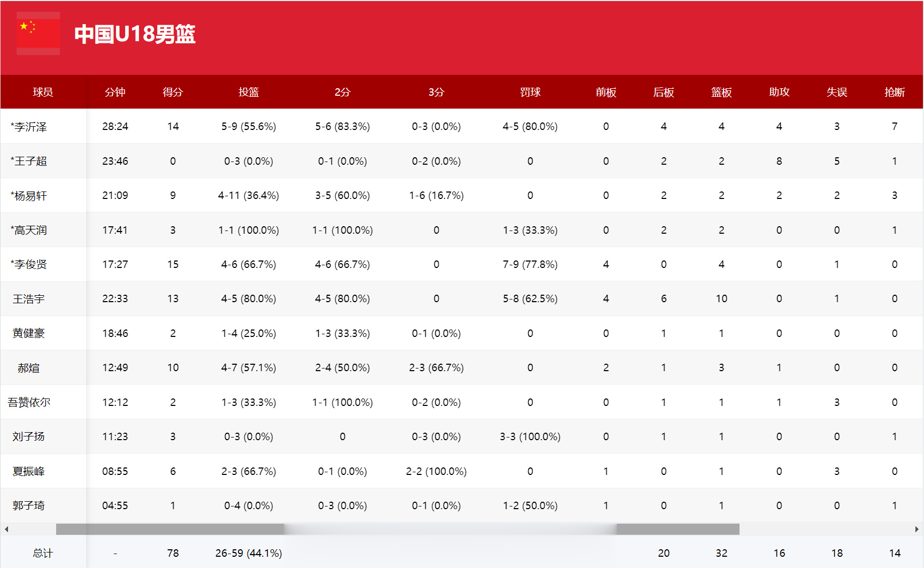Screen dimensions: 924x568
Task: Click the 得分 column header
Action: (x=173, y=92)
